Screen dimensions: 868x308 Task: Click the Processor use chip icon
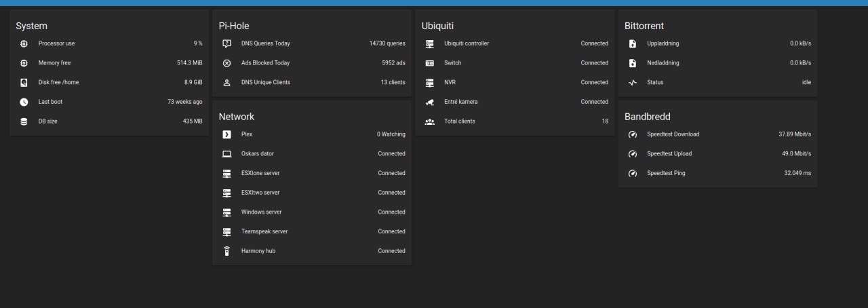click(24, 43)
